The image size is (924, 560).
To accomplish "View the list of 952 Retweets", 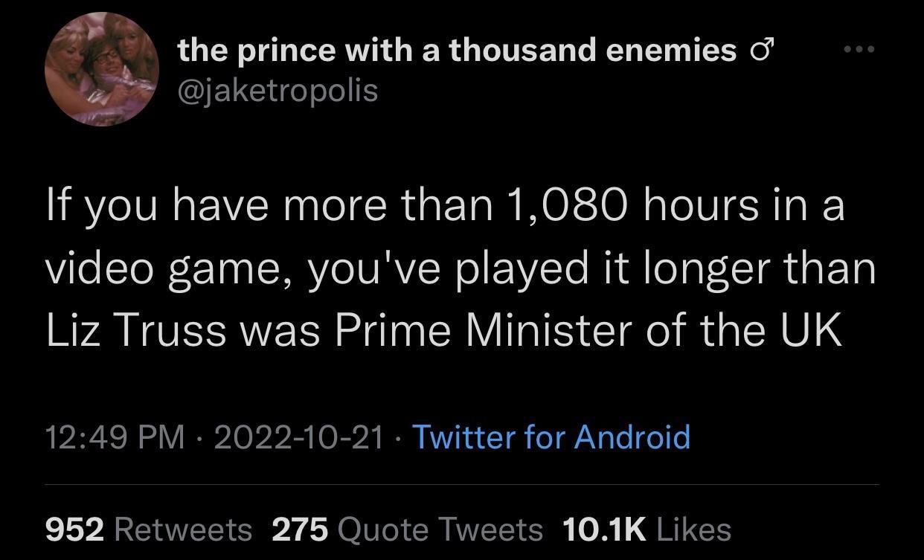I will pyautogui.click(x=149, y=530).
